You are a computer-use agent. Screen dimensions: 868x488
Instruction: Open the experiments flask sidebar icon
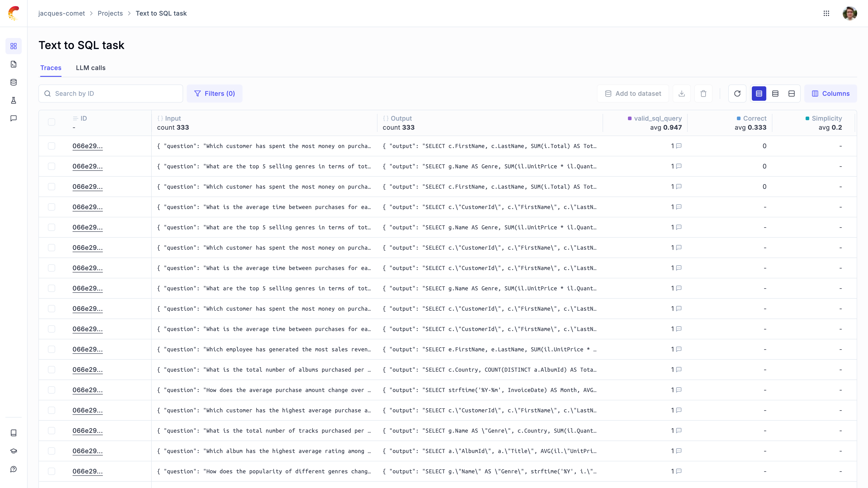[14, 100]
